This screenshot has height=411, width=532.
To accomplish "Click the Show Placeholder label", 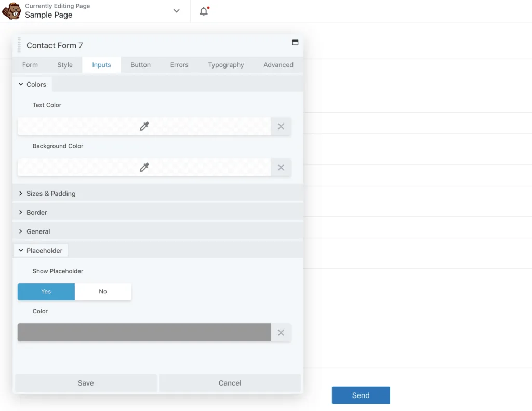I will click(58, 271).
